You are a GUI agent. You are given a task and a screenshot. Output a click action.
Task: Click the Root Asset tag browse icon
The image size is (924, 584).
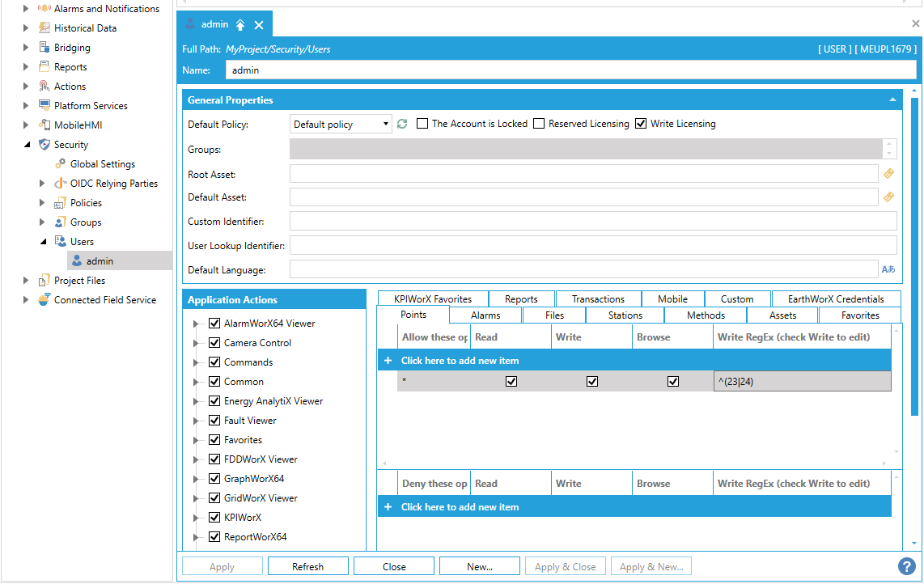888,174
